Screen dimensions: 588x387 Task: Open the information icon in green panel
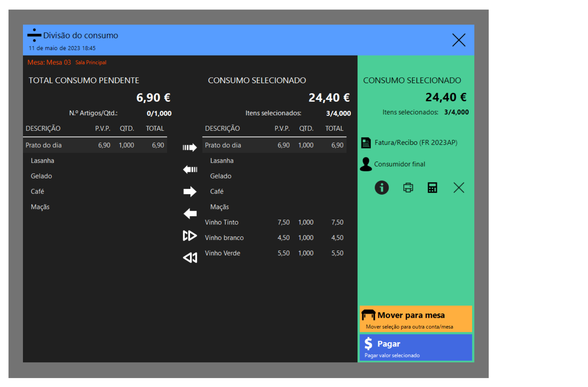(381, 187)
